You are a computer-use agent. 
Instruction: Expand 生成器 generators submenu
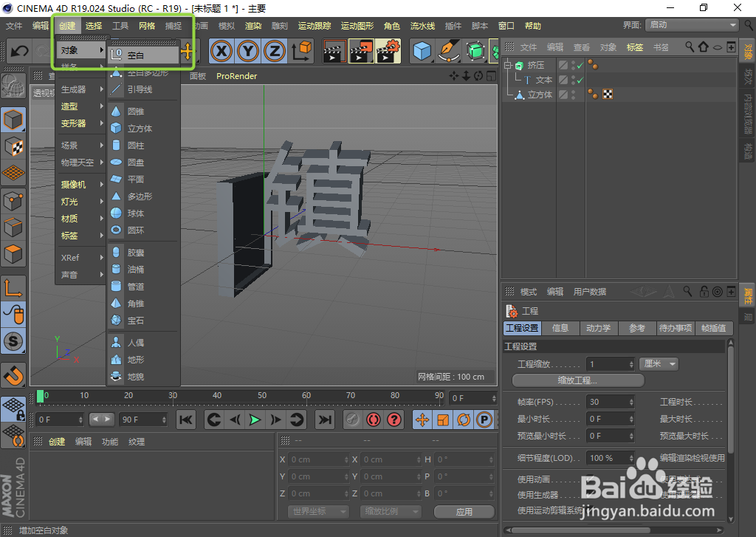81,89
